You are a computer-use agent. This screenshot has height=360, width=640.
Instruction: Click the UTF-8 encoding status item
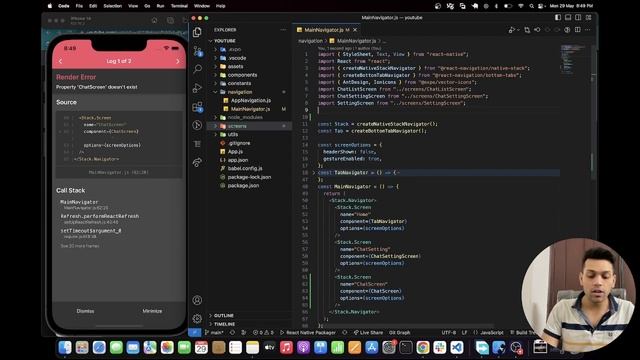pyautogui.click(x=449, y=333)
